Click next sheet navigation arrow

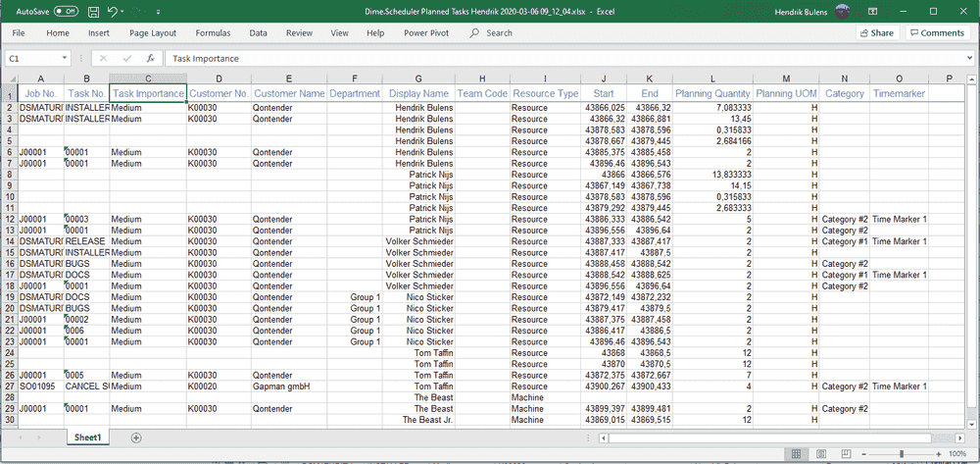pyautogui.click(x=39, y=438)
